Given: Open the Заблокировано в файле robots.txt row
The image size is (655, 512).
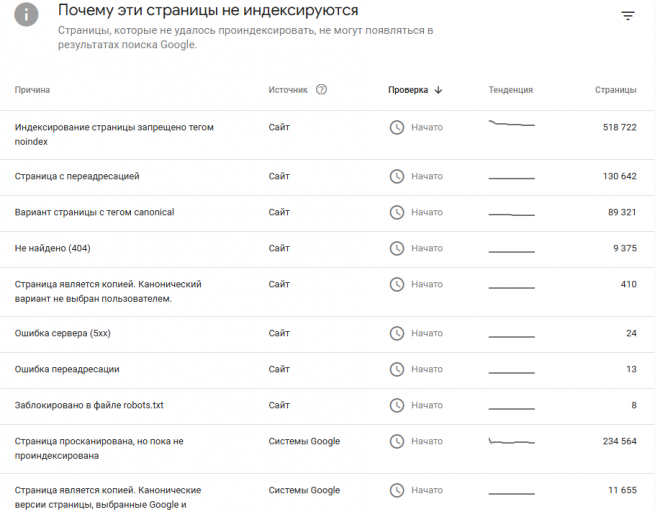Looking at the screenshot, I should pos(88,405).
